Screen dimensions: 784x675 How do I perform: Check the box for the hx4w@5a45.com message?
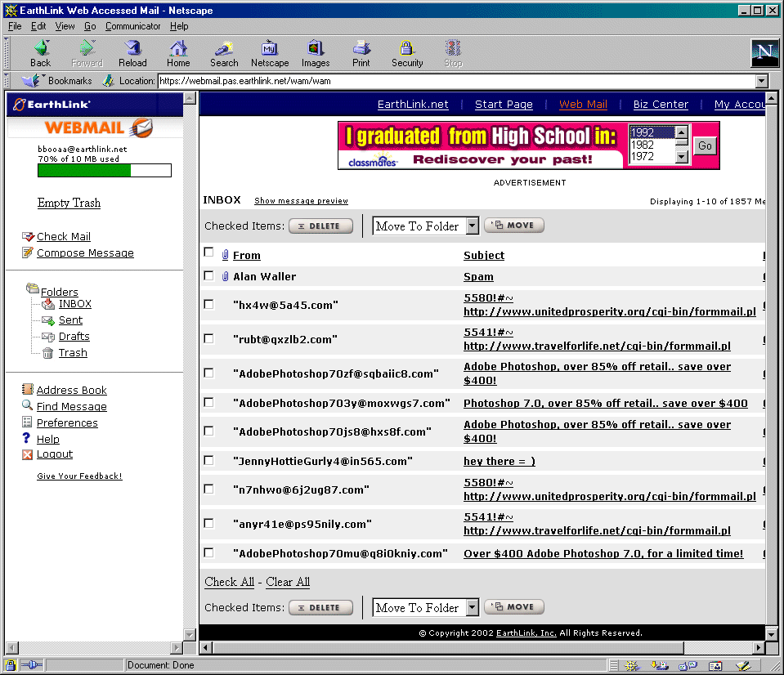(x=208, y=304)
